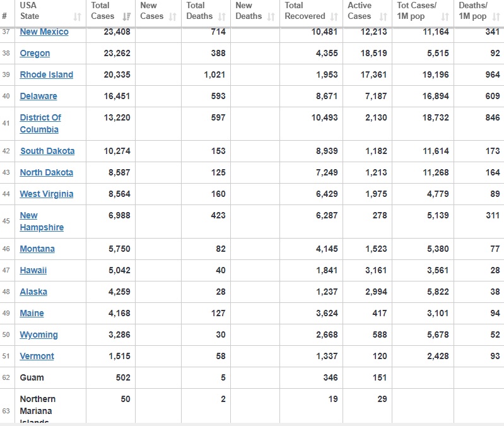Sort by Deaths/1M pop column
Screen dimensions: 504x426
[x=478, y=11]
